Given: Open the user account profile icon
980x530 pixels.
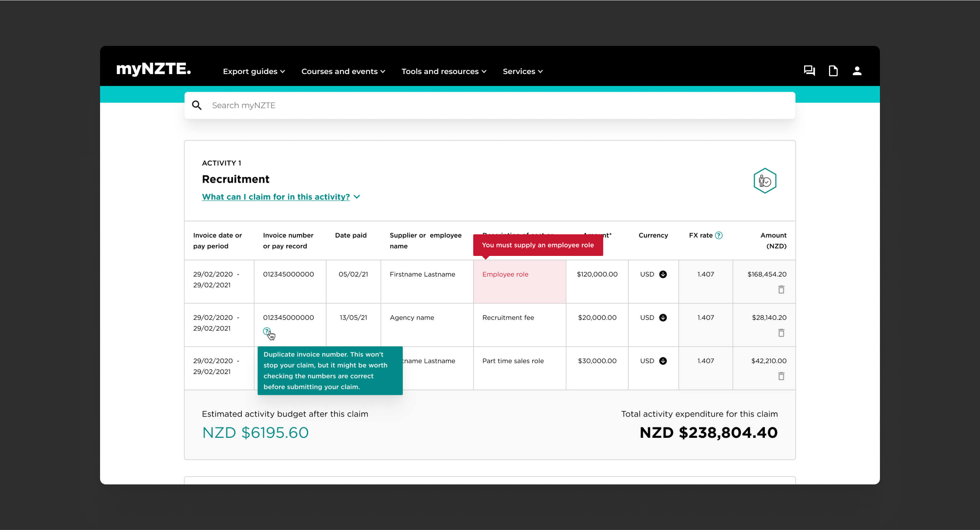Looking at the screenshot, I should [x=857, y=71].
